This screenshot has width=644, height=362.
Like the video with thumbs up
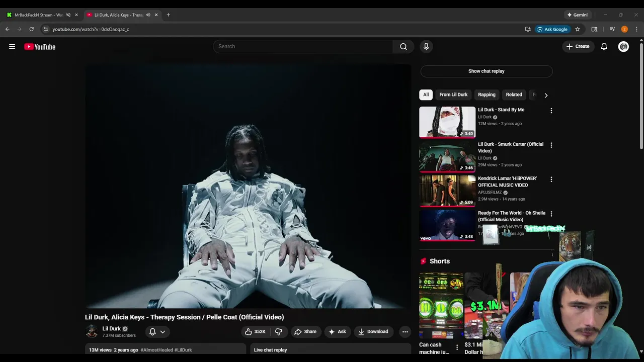256,331
